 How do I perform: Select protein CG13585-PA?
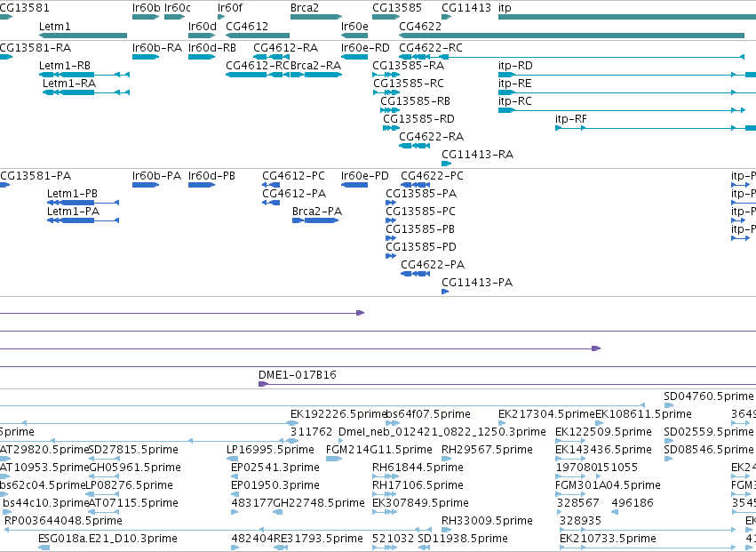pyautogui.click(x=421, y=193)
